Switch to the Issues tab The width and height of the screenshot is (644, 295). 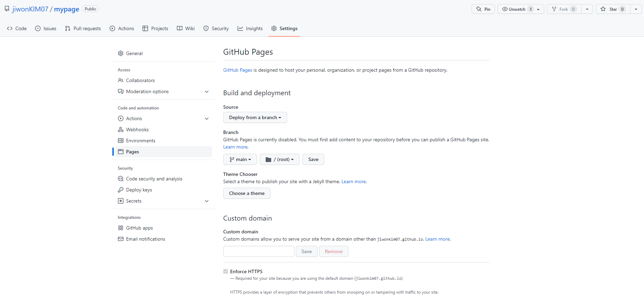(x=45, y=28)
